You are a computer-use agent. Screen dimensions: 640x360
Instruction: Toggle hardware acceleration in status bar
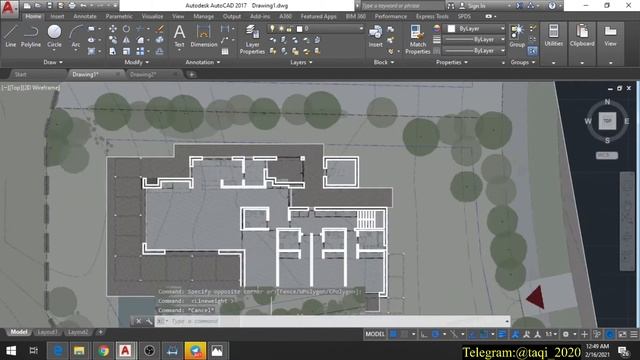pyautogui.click(x=610, y=334)
